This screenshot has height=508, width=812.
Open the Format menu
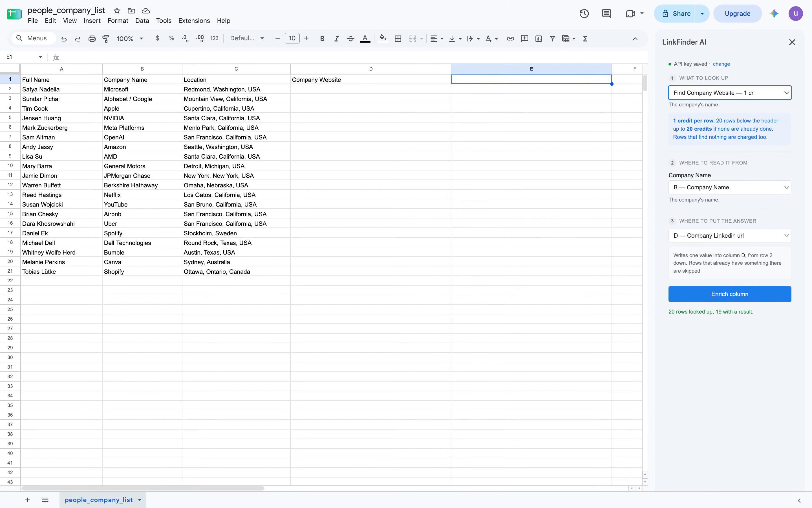click(x=118, y=21)
